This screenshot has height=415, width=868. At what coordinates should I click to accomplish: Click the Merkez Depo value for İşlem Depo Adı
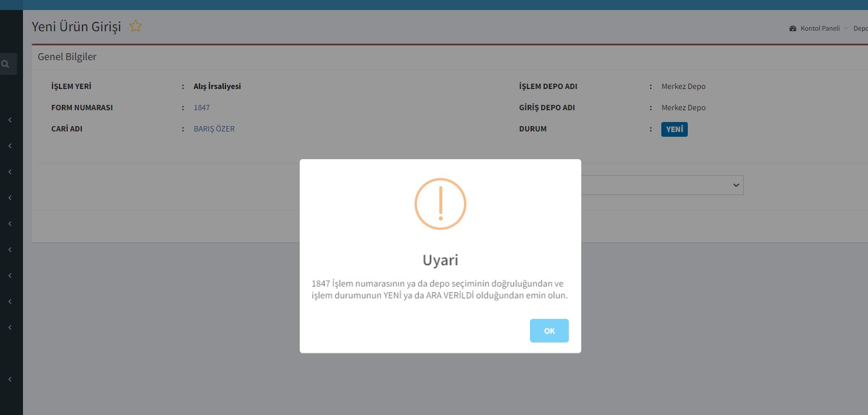click(683, 87)
